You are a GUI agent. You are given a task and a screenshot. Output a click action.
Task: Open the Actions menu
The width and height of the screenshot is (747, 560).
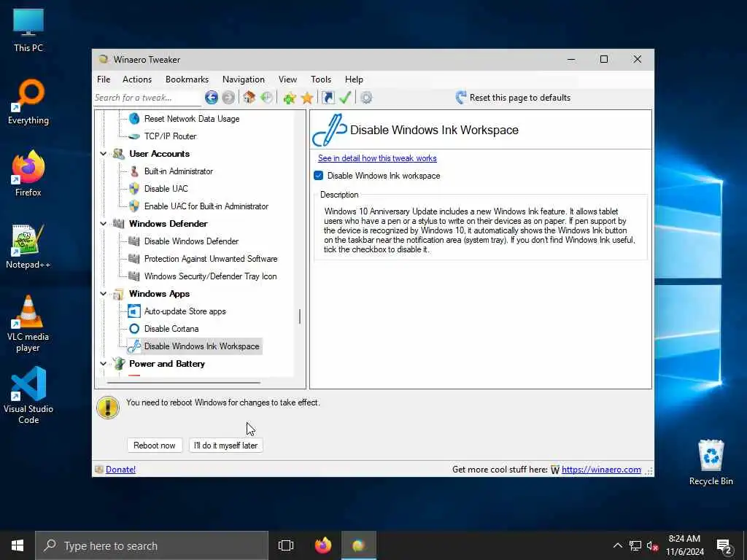point(137,79)
